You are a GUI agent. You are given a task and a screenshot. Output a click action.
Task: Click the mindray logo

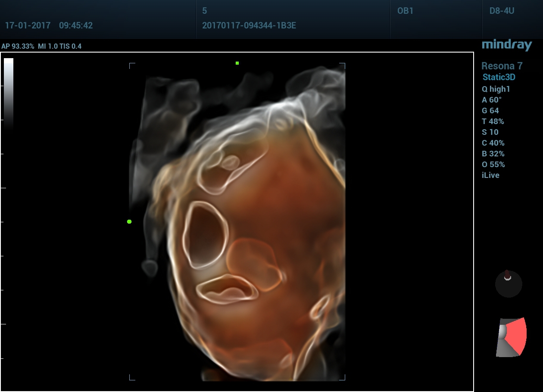(507, 45)
